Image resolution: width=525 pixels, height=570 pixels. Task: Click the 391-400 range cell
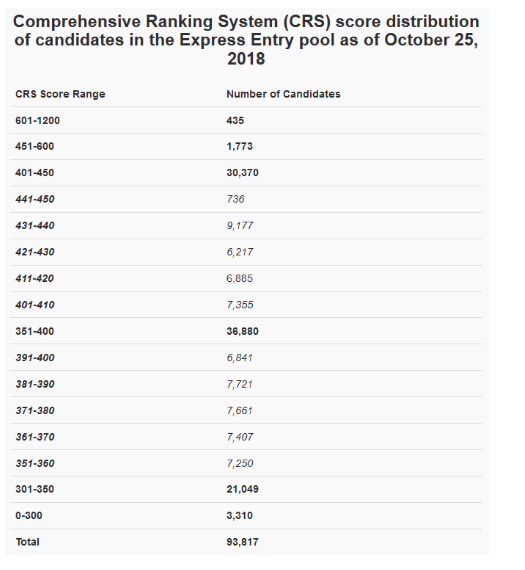(35, 358)
